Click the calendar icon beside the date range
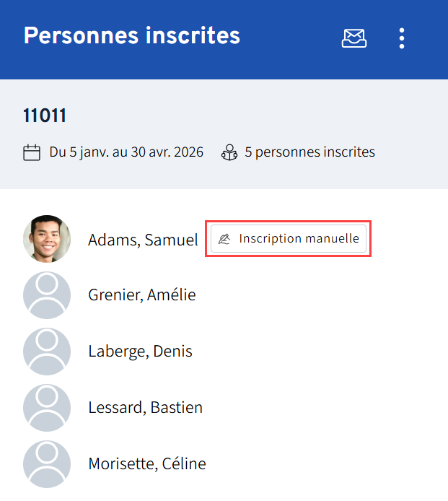448x501 pixels. [32, 152]
